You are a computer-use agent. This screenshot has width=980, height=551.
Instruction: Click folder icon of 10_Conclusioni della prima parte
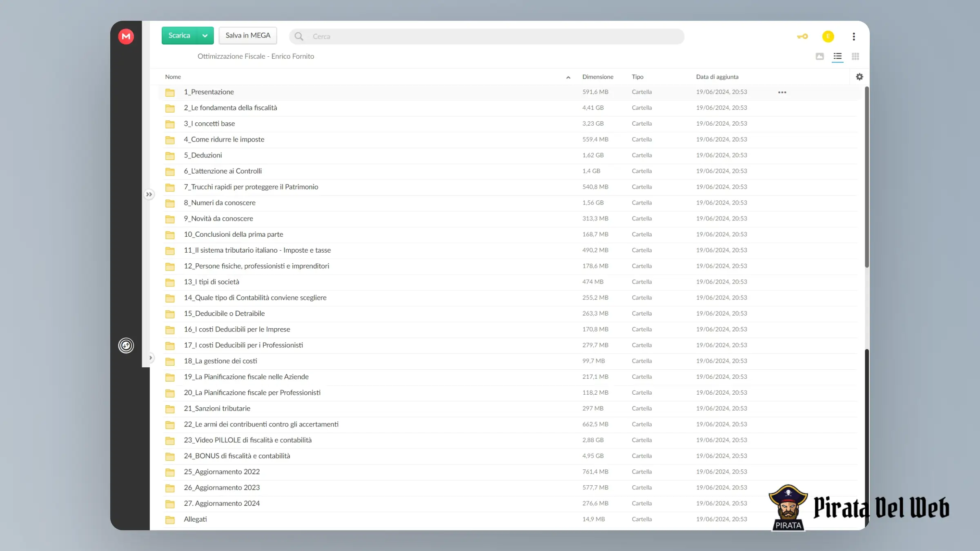[170, 235]
